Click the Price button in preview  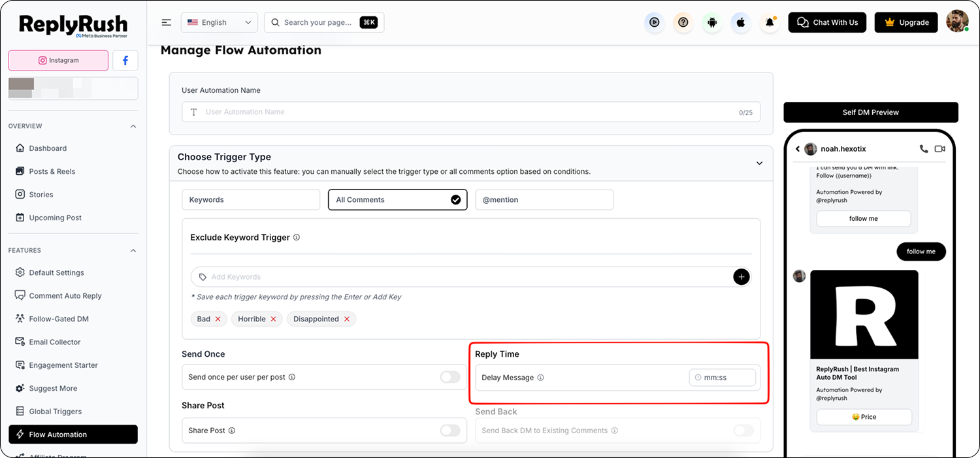pos(864,417)
